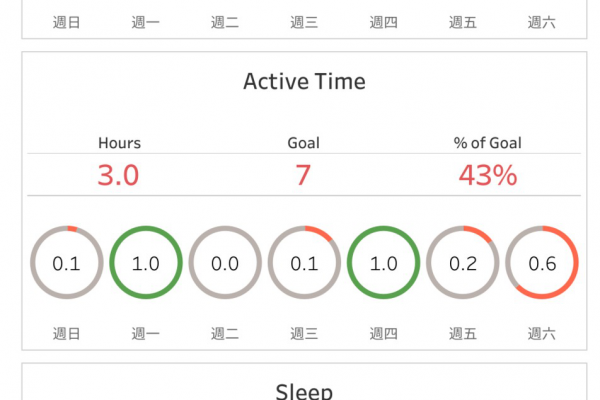Select the Monday 1.0 green ring
Viewport: 600px width, 400px height.
pos(146,263)
